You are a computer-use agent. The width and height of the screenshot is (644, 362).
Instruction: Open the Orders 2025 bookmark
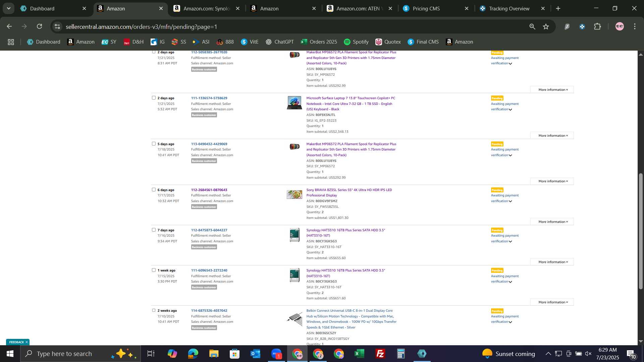coord(319,42)
